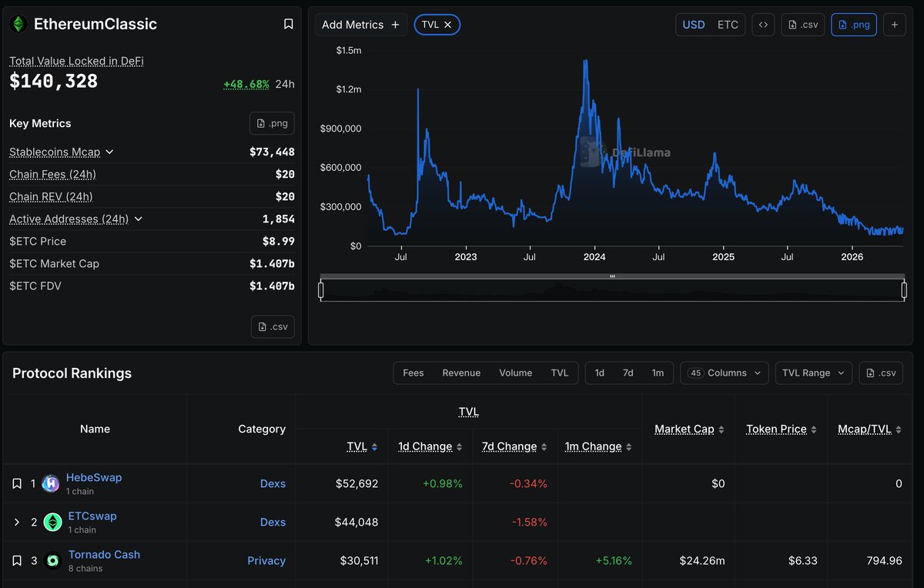Switch chart denomination to USD
This screenshot has height=588, width=924.
click(694, 25)
